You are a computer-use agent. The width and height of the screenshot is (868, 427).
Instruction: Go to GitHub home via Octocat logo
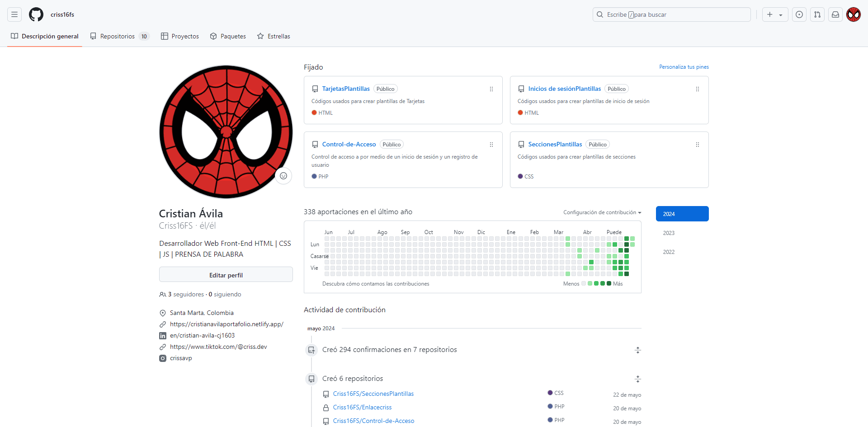(36, 14)
